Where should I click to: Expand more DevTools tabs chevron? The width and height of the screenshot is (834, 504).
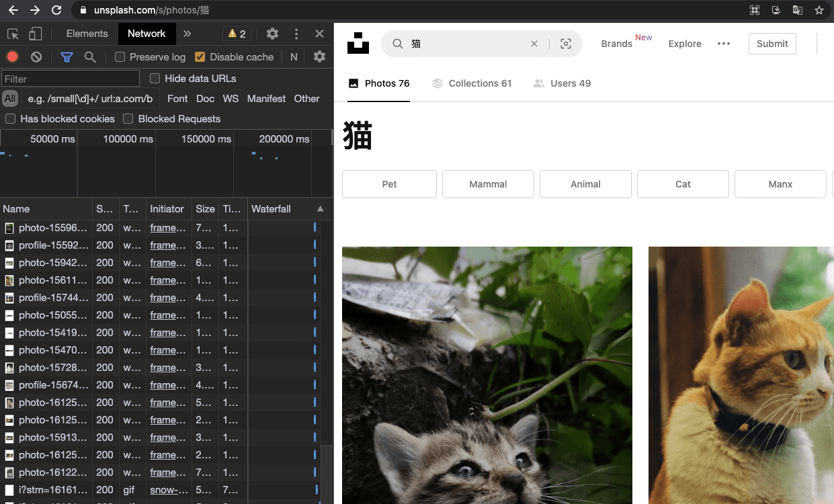[187, 34]
